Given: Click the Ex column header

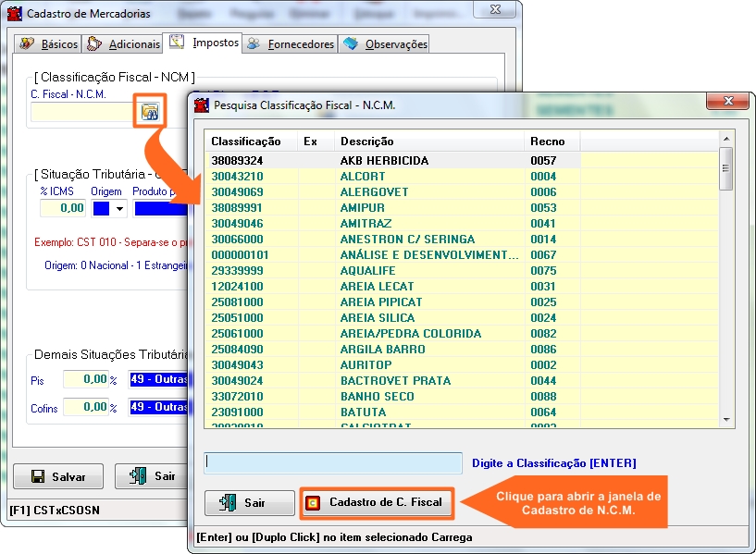Looking at the screenshot, I should (316, 142).
